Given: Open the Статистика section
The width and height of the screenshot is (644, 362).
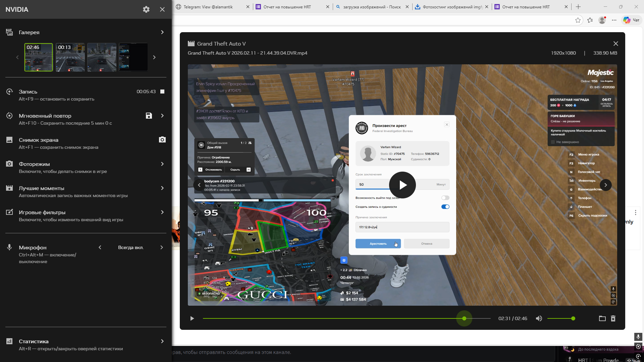Looking at the screenshot, I should (x=162, y=341).
